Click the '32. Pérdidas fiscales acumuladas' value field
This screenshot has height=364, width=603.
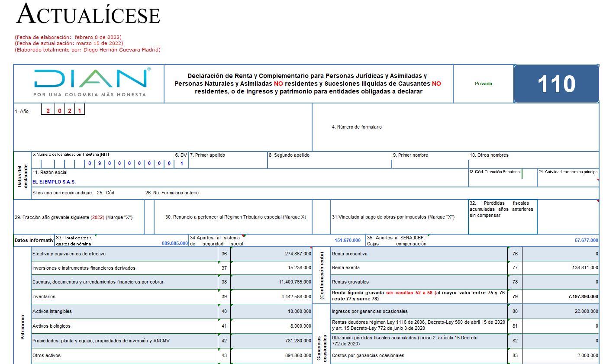[568, 217]
